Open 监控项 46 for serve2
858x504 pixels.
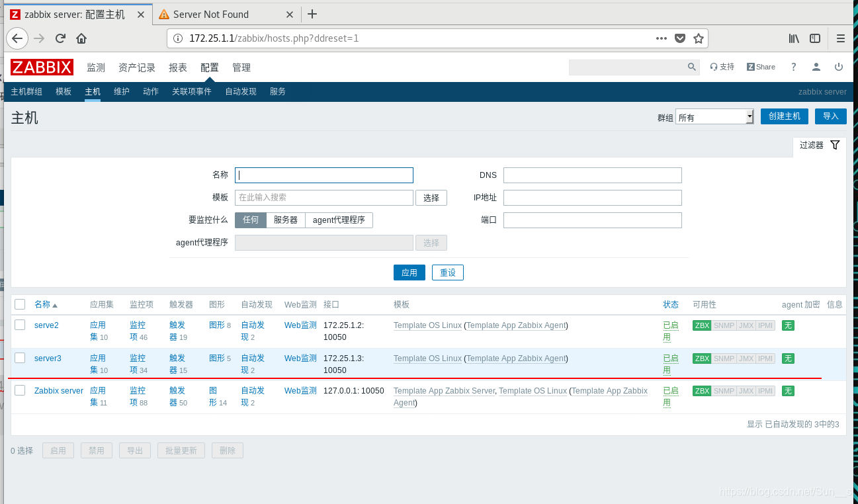click(138, 331)
